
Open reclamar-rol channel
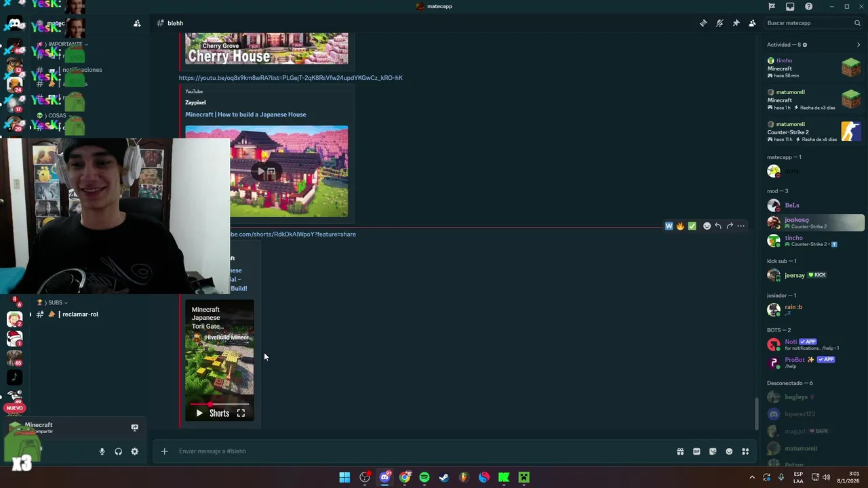[80, 314]
